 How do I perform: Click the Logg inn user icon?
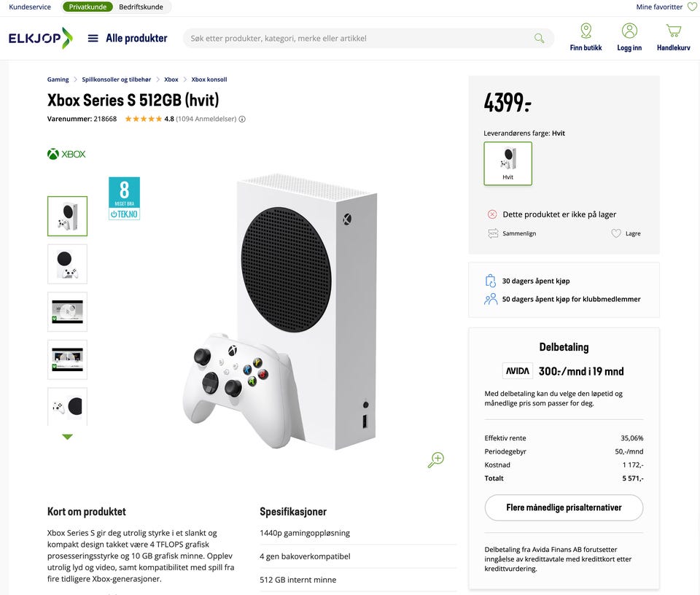629,31
